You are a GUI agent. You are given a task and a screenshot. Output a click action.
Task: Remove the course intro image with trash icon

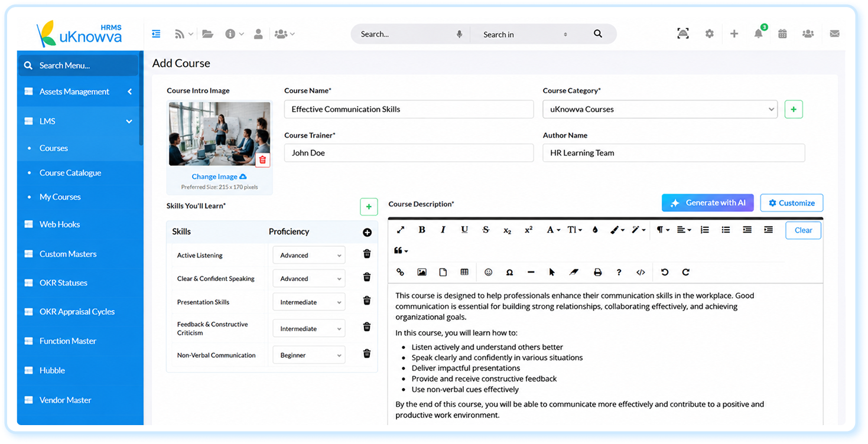263,159
